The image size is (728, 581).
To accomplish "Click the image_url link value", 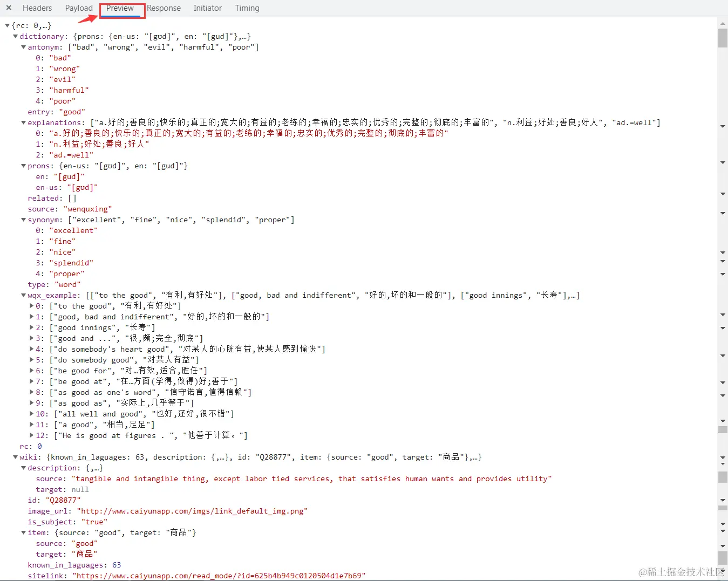I will 192,511.
